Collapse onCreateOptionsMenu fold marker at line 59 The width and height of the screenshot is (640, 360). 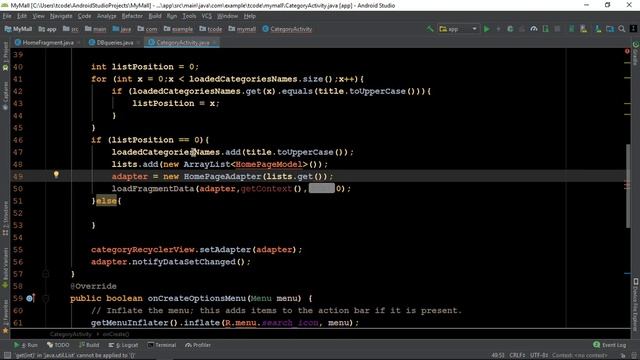coord(46,299)
